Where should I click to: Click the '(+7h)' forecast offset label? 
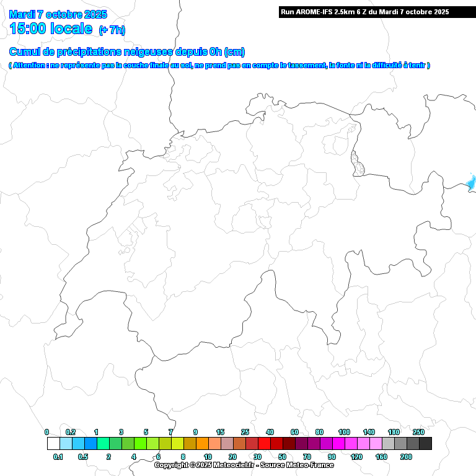[112, 30]
